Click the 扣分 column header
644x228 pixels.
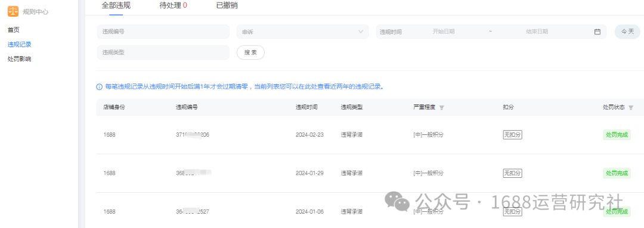point(509,107)
